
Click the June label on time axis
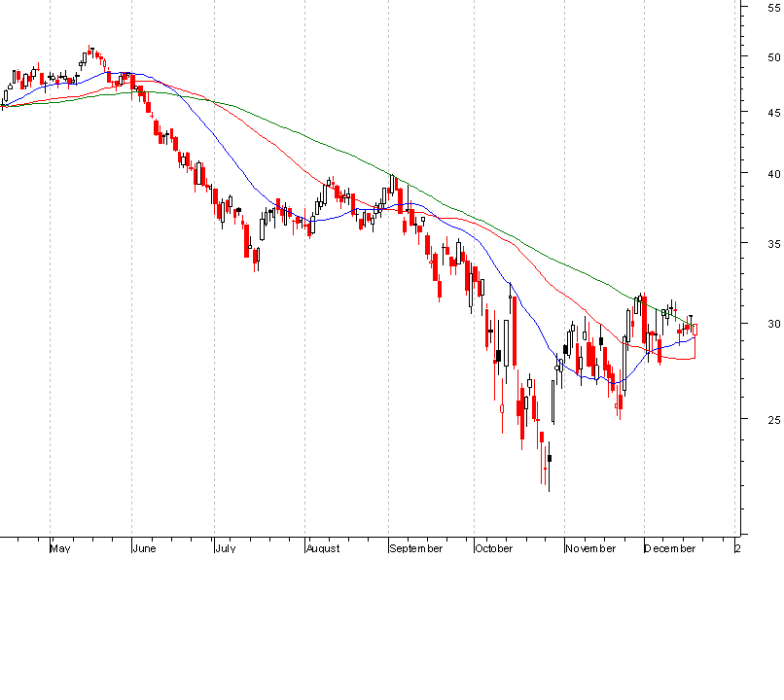point(144,548)
